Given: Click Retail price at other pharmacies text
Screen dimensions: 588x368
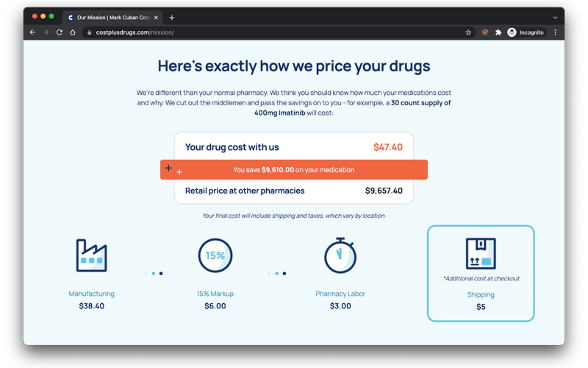Looking at the screenshot, I should (x=245, y=191).
